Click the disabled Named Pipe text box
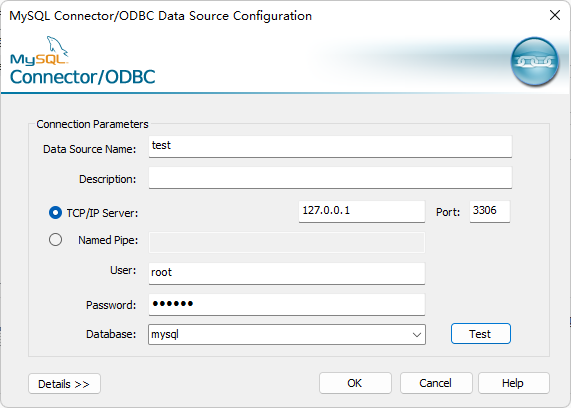Image resolution: width=571 pixels, height=408 pixels. point(287,242)
